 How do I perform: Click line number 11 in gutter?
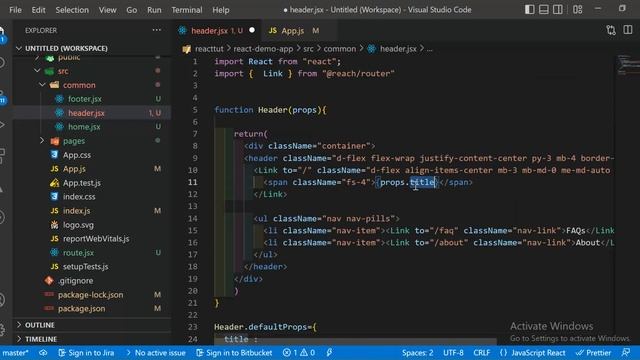tap(193, 182)
